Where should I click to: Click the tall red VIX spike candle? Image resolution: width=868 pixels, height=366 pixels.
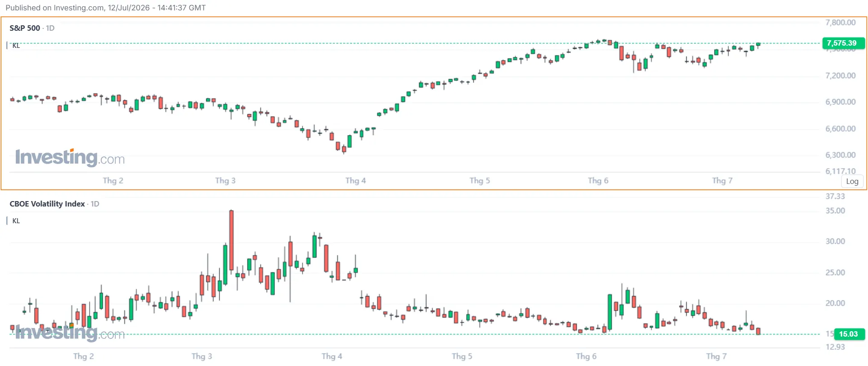(x=231, y=241)
